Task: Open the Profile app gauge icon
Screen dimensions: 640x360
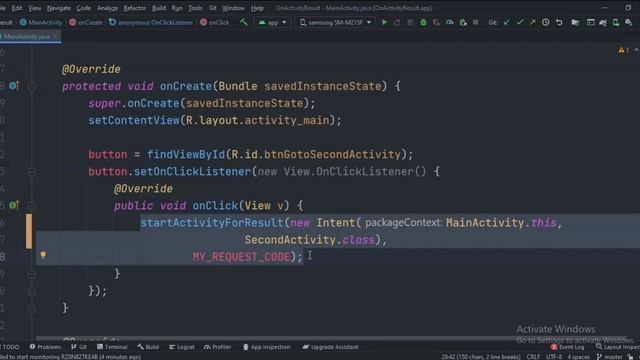Action: coord(449,22)
